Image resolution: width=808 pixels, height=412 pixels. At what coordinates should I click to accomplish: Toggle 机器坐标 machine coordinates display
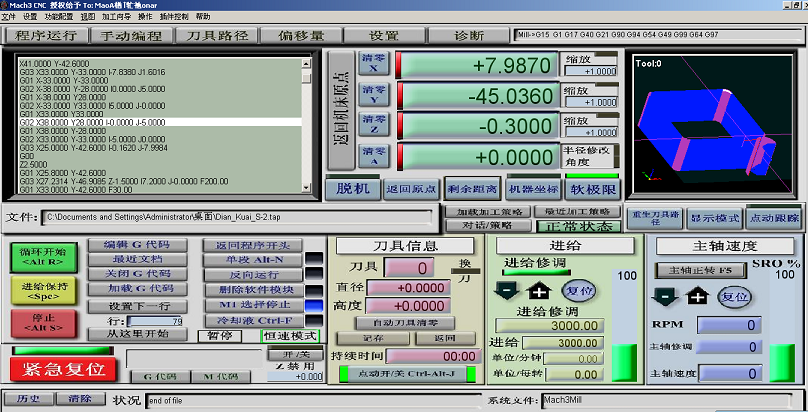coord(533,190)
